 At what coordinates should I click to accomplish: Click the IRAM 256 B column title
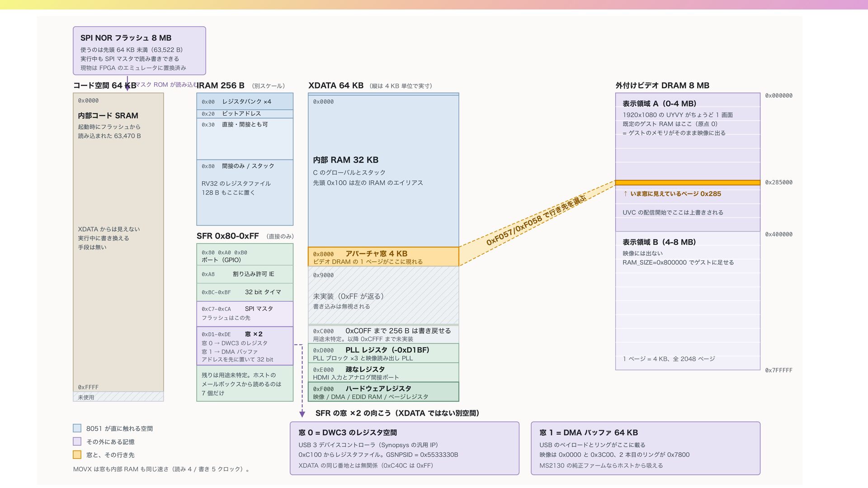tap(221, 85)
